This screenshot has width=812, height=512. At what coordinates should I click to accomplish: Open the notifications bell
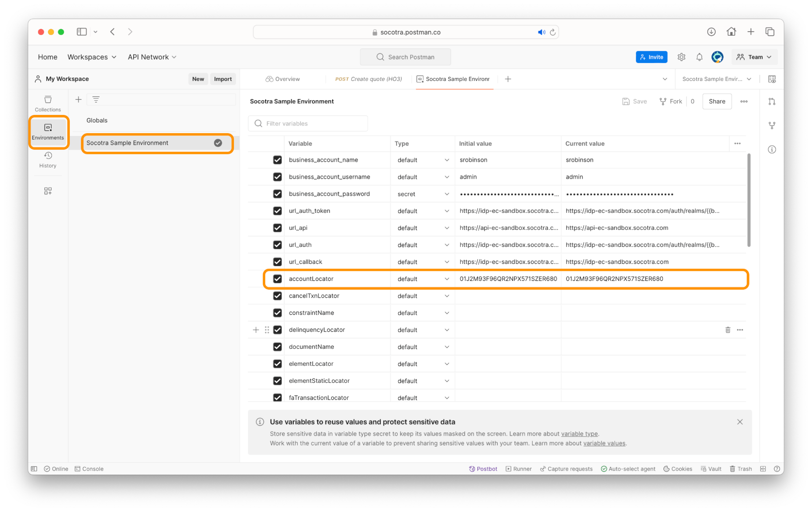[699, 57]
